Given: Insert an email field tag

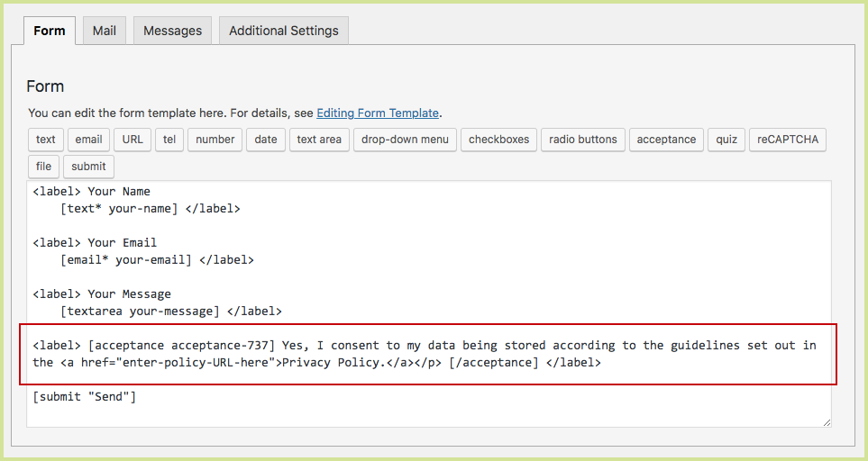Looking at the screenshot, I should click(88, 140).
